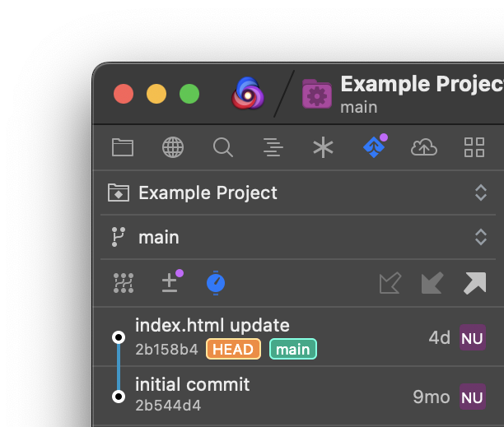Pull changes with the down-left arrow

click(432, 283)
